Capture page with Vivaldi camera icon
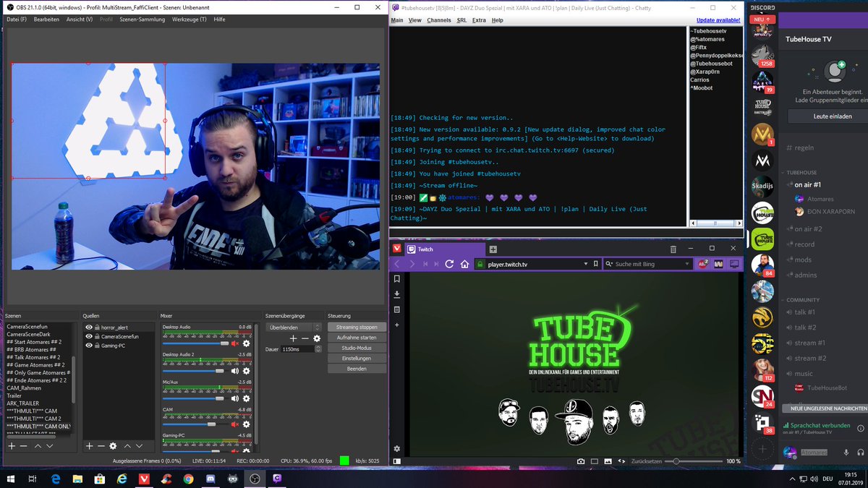This screenshot has width=868, height=488. [581, 461]
